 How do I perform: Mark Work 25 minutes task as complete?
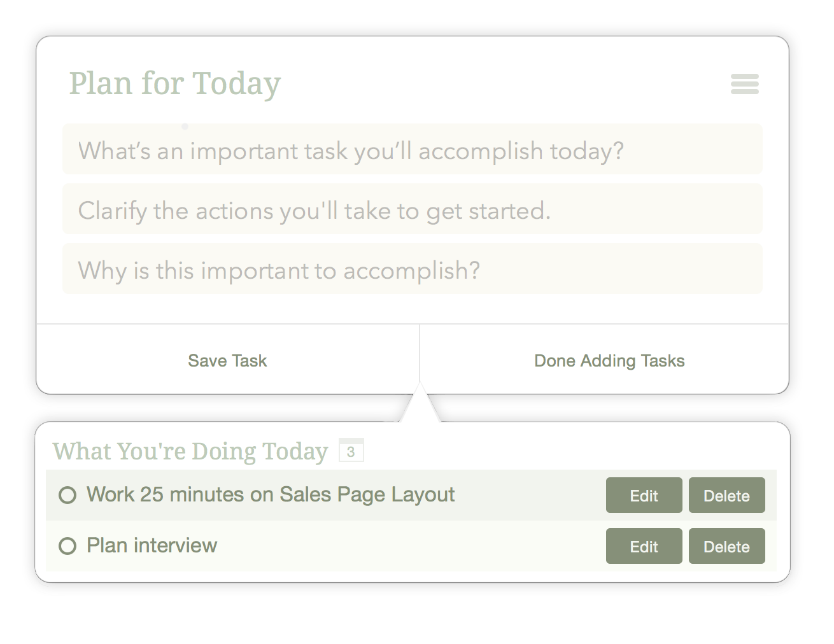click(x=67, y=495)
